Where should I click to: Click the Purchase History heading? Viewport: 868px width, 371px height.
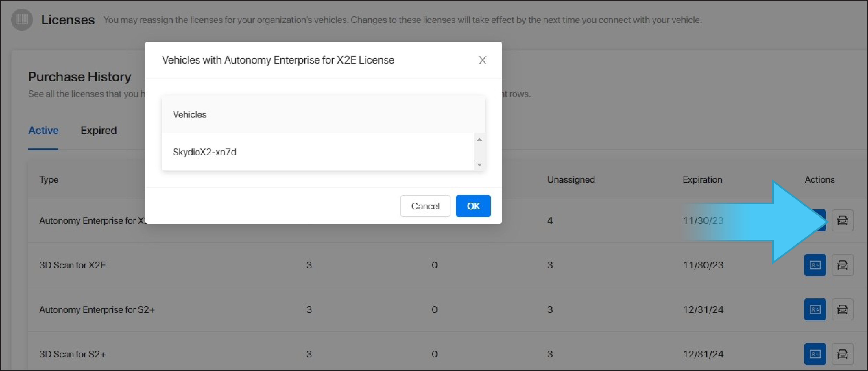point(79,77)
